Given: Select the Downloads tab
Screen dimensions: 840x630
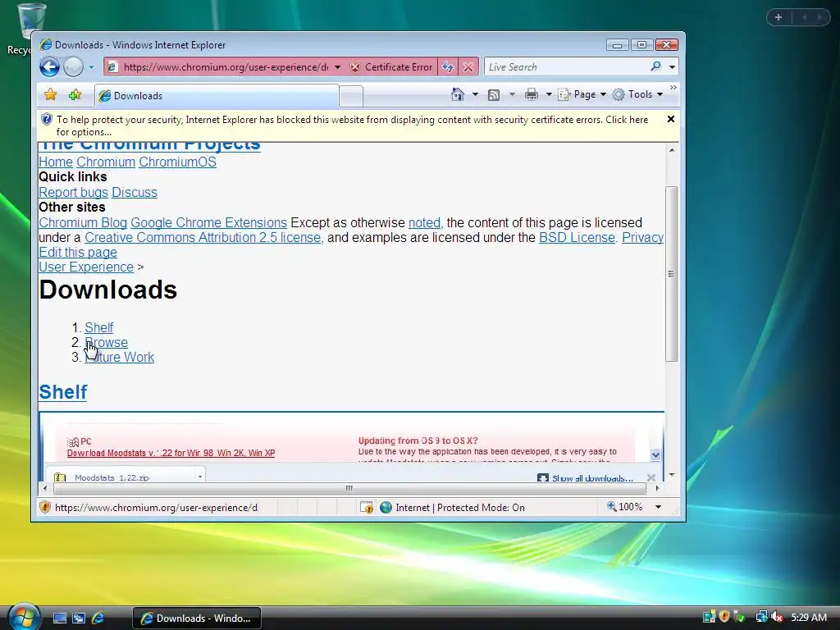Looking at the screenshot, I should click(x=217, y=96).
